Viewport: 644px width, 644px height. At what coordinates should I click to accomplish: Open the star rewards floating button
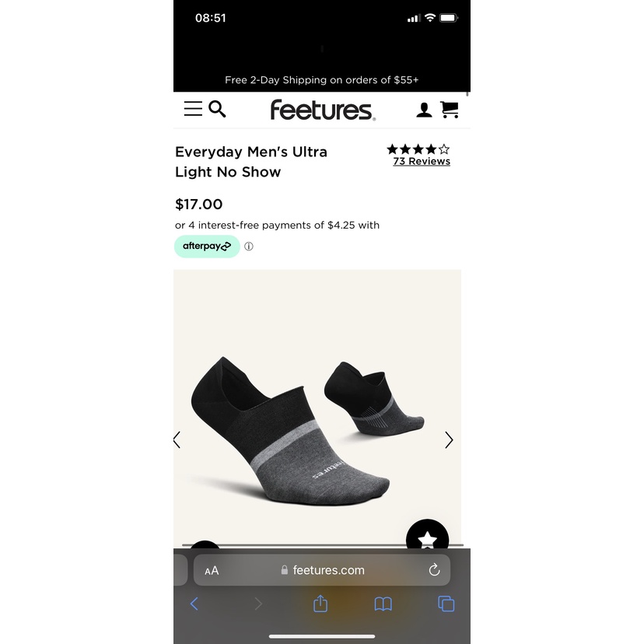click(x=427, y=535)
